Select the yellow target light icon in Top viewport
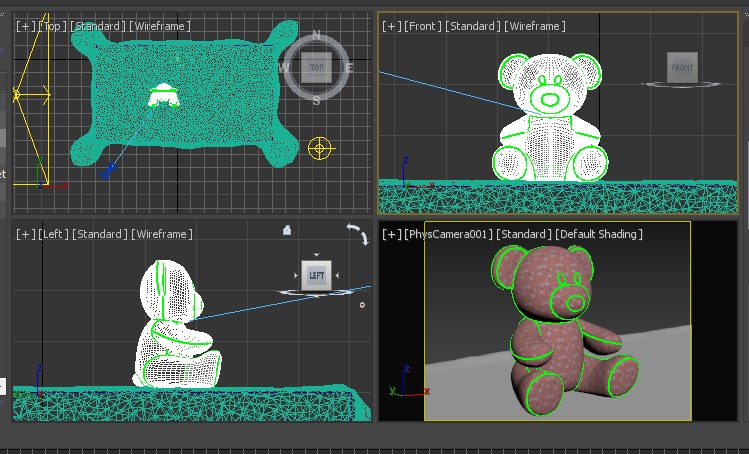Screen dimensions: 749x454 pyautogui.click(x=320, y=148)
